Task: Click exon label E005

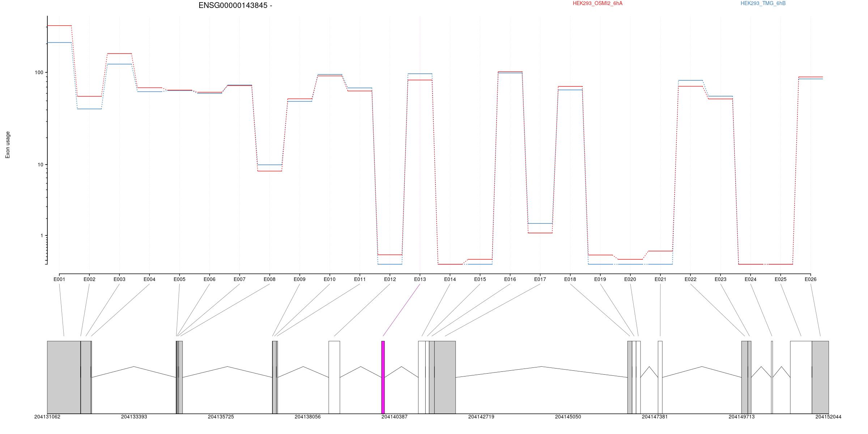Action: (179, 279)
